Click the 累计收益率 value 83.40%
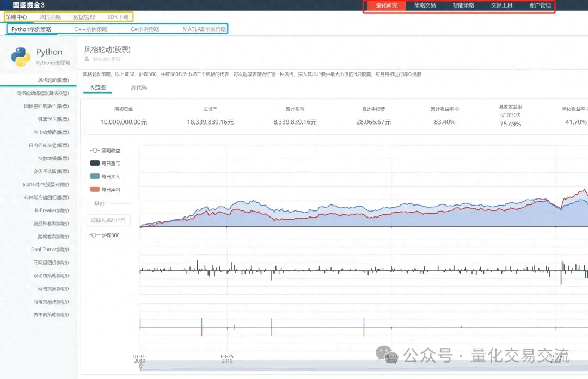The width and height of the screenshot is (588, 379). pyautogui.click(x=445, y=122)
